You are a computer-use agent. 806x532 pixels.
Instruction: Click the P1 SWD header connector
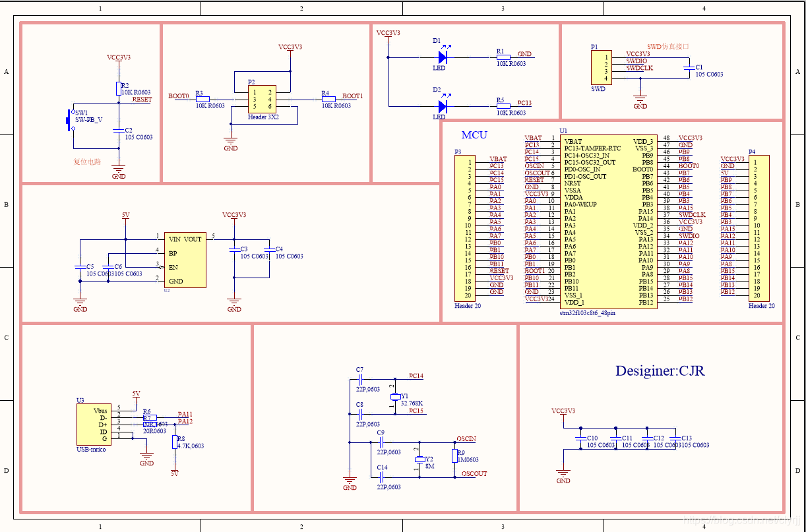click(x=601, y=68)
